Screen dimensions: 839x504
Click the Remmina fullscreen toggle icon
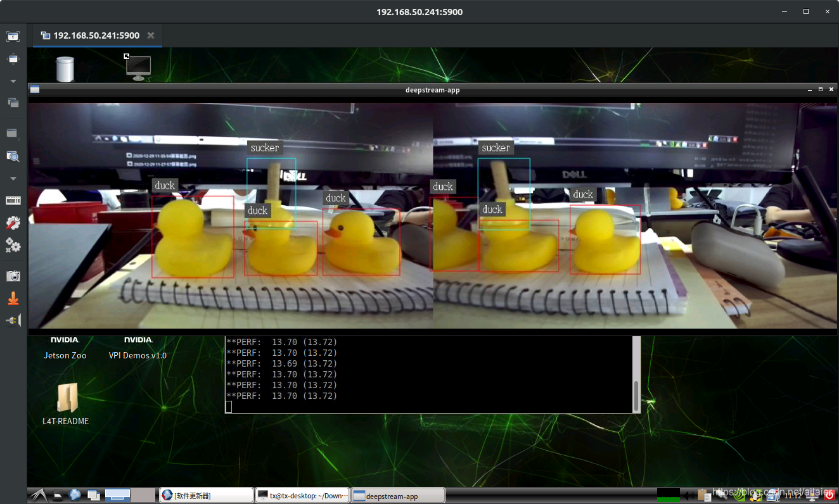13,36
